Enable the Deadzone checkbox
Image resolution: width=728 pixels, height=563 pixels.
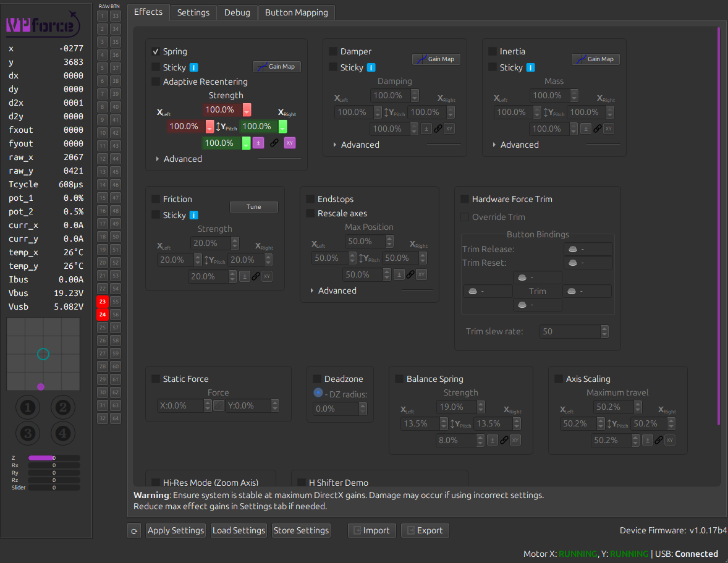coord(317,379)
